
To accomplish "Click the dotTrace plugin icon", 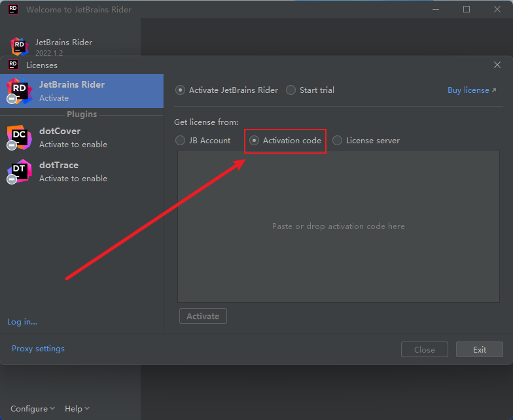I will pyautogui.click(x=20, y=171).
